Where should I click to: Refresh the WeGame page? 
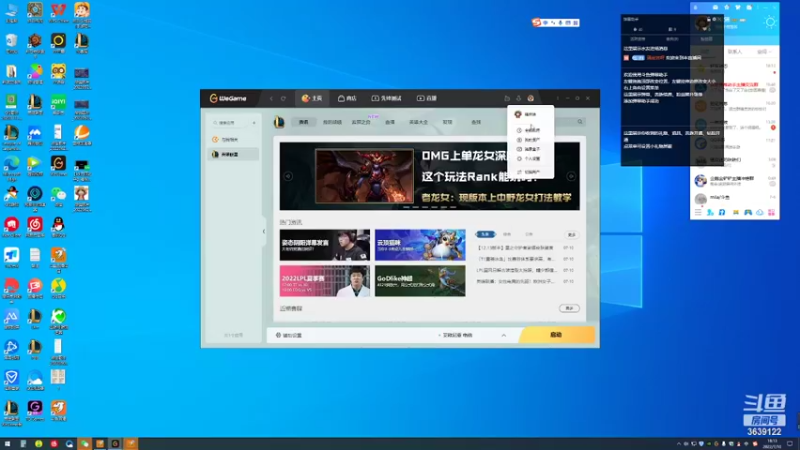click(283, 98)
